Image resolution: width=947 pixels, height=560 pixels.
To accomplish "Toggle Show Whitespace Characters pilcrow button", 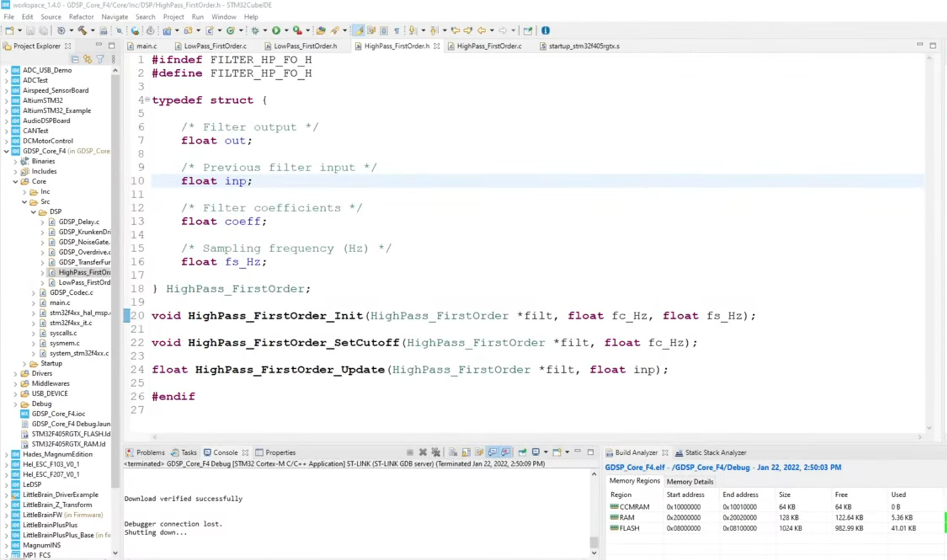I will 397,30.
